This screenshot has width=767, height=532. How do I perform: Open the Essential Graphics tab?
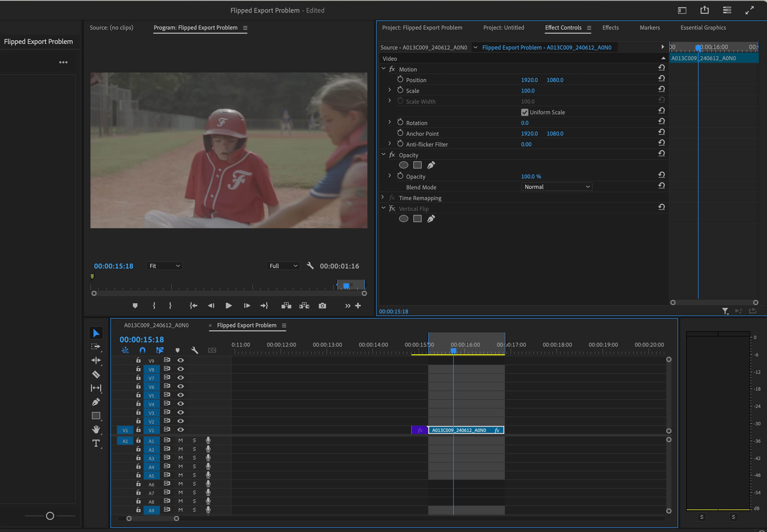703,28
